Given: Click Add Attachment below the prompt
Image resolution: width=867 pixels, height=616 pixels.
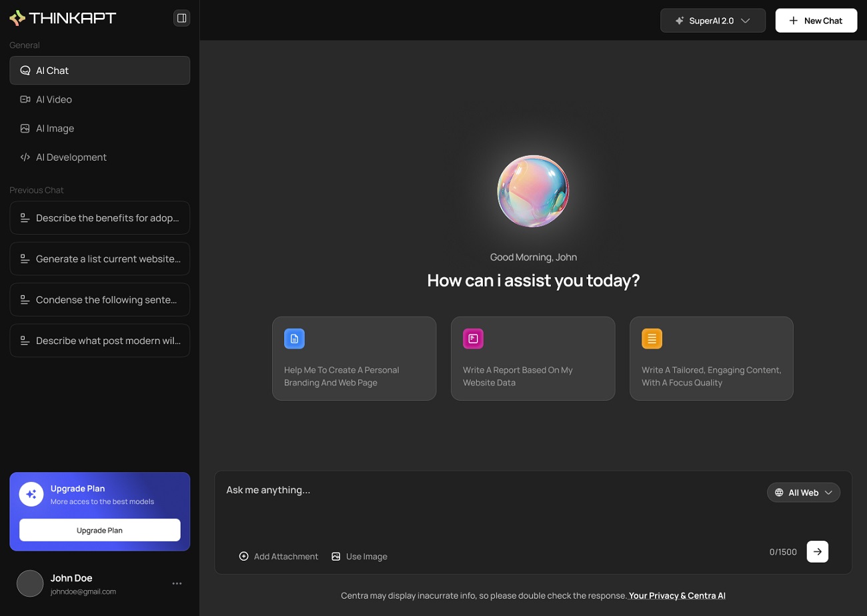Looking at the screenshot, I should (279, 556).
